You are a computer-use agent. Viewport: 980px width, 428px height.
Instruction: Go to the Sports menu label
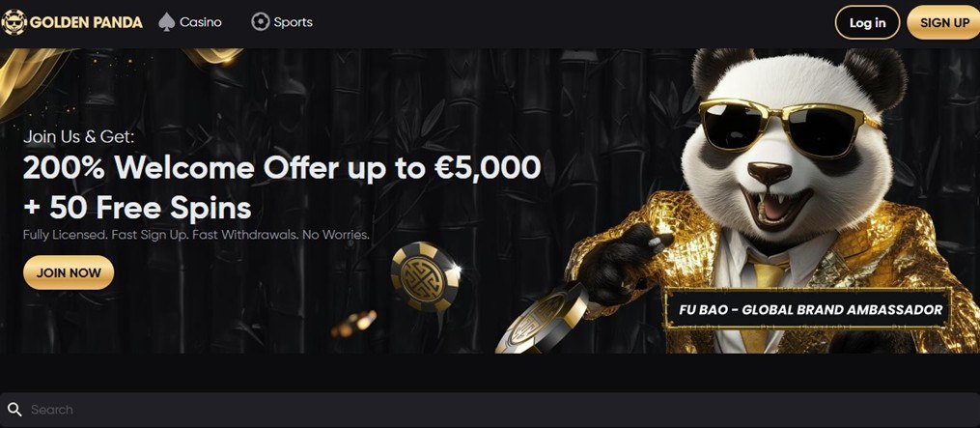point(294,22)
